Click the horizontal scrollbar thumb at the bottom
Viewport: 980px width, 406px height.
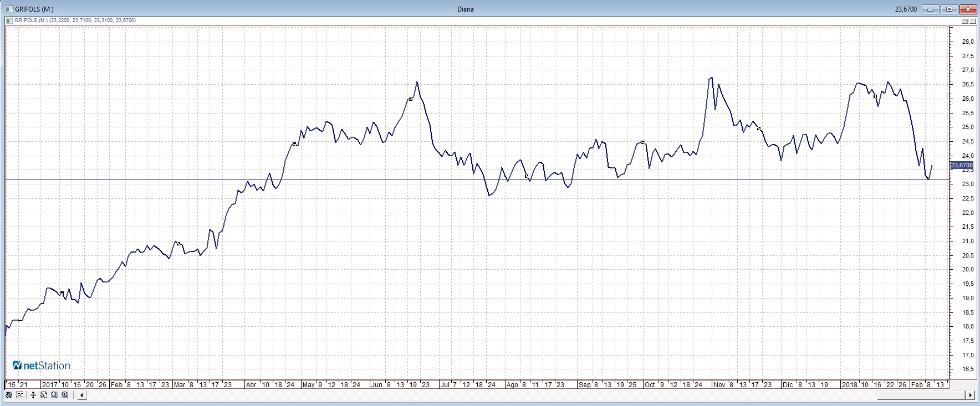(x=922, y=395)
